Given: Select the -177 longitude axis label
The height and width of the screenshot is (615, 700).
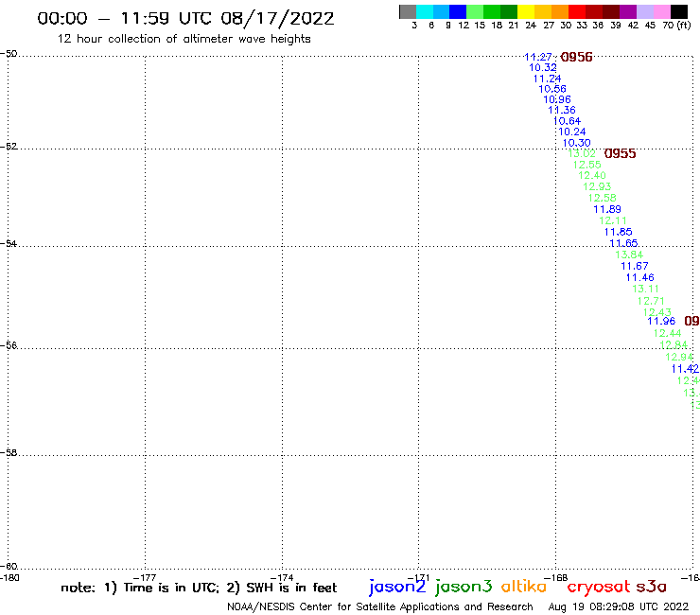Looking at the screenshot, I should pyautogui.click(x=145, y=577).
